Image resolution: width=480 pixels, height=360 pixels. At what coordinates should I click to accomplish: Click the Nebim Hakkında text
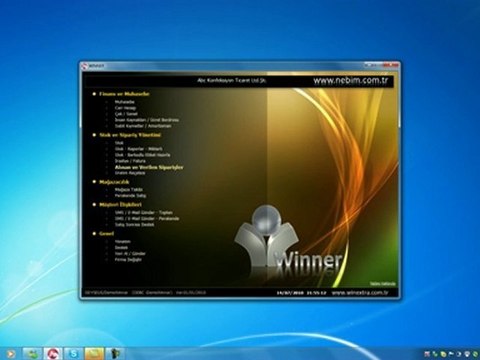point(382,284)
